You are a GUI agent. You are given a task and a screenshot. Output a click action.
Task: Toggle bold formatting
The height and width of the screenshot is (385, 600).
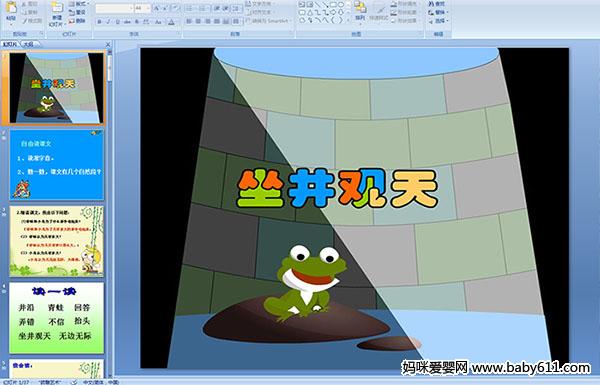(x=99, y=22)
